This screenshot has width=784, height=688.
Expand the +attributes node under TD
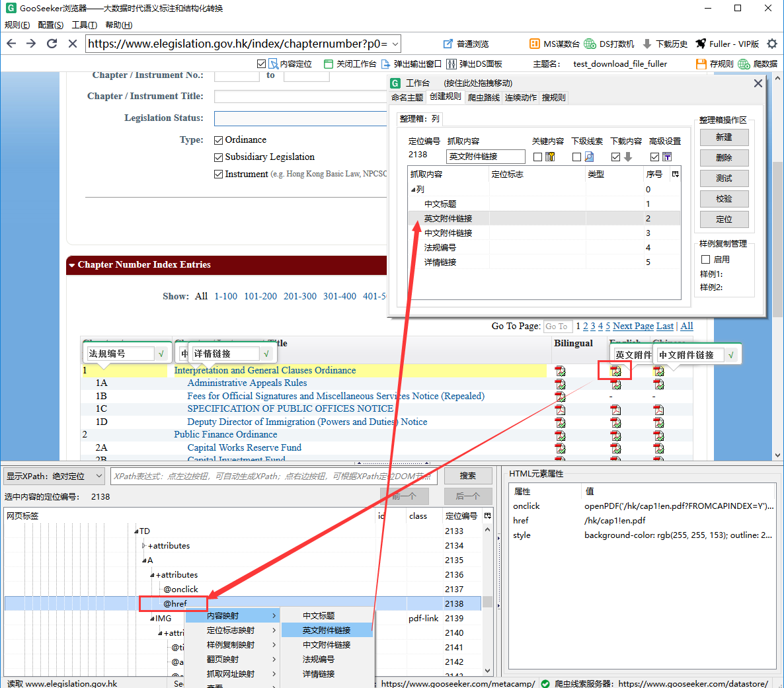[x=144, y=546]
